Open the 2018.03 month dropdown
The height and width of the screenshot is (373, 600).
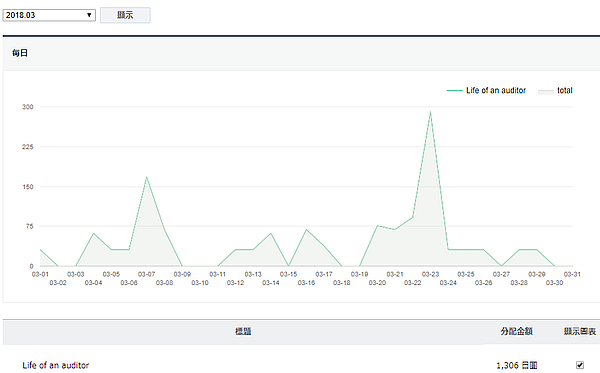(49, 15)
